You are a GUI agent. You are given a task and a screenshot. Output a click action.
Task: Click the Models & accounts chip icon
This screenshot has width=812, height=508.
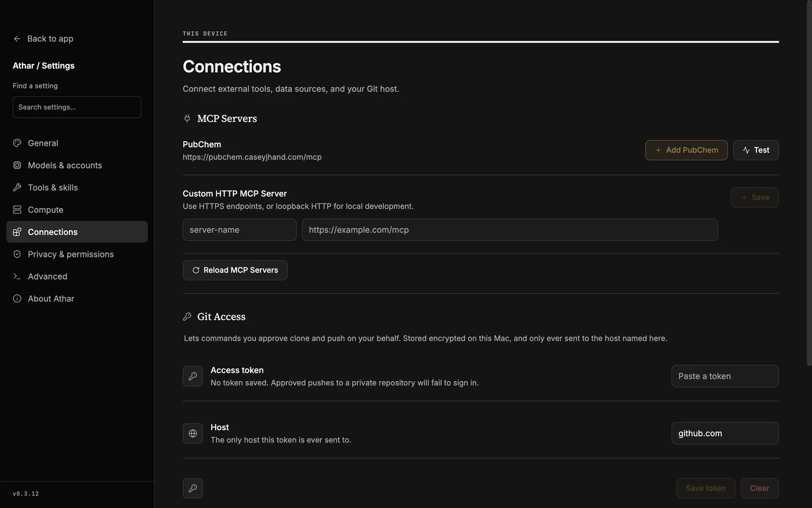click(x=17, y=165)
